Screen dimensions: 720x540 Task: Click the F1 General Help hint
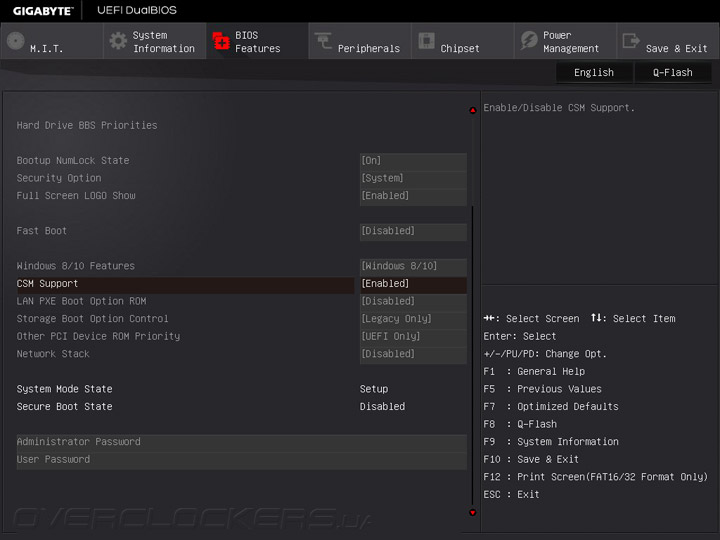tap(534, 371)
